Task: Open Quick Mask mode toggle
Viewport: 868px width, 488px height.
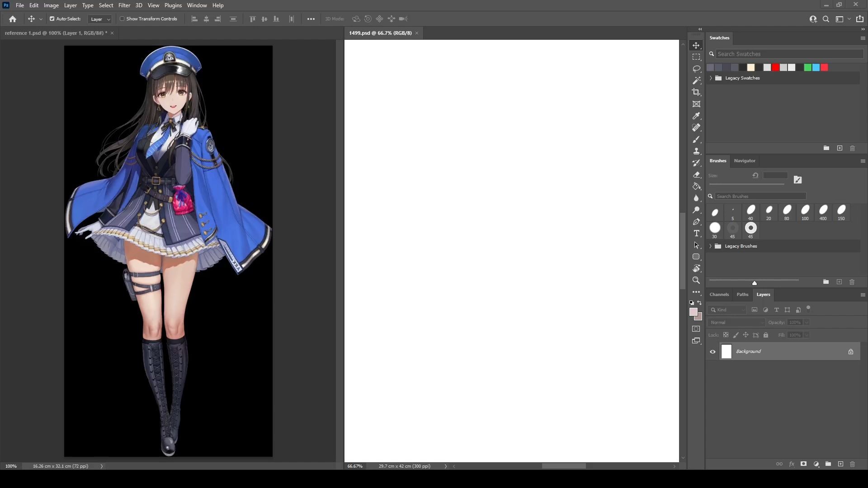Action: (696, 329)
